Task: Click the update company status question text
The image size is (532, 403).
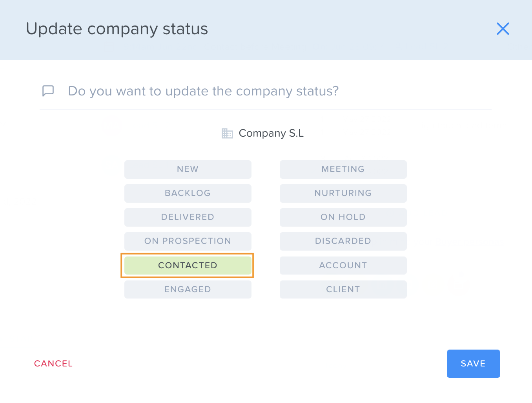Action: [203, 91]
